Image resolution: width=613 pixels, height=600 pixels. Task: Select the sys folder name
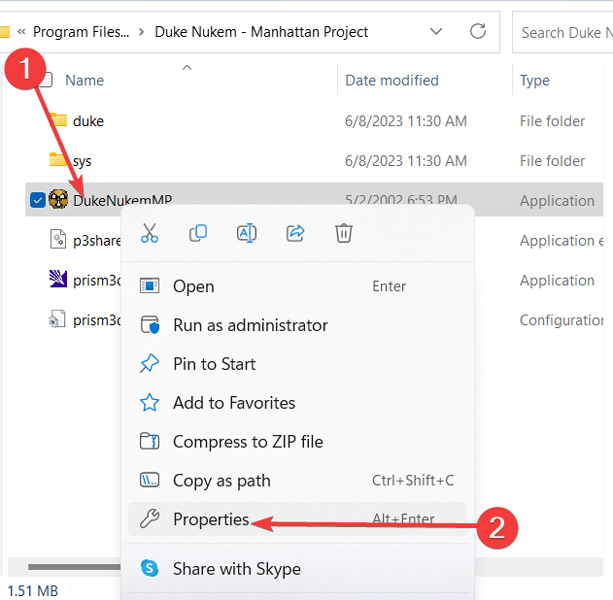pos(82,161)
